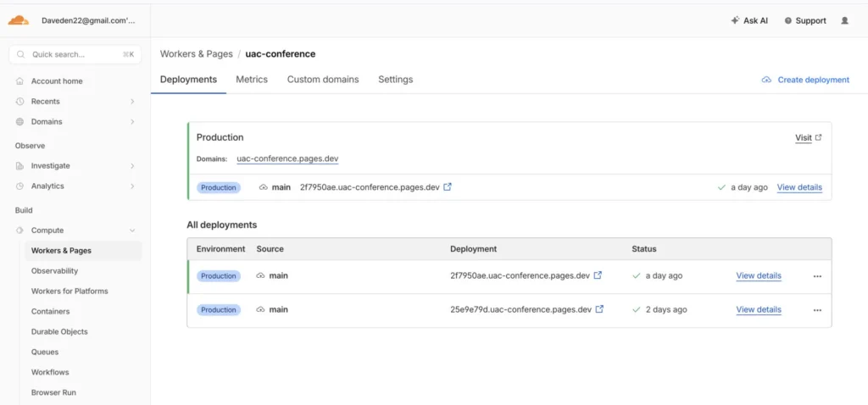Click the Recents clock icon
Image resolution: width=868 pixels, height=405 pixels.
click(x=20, y=102)
